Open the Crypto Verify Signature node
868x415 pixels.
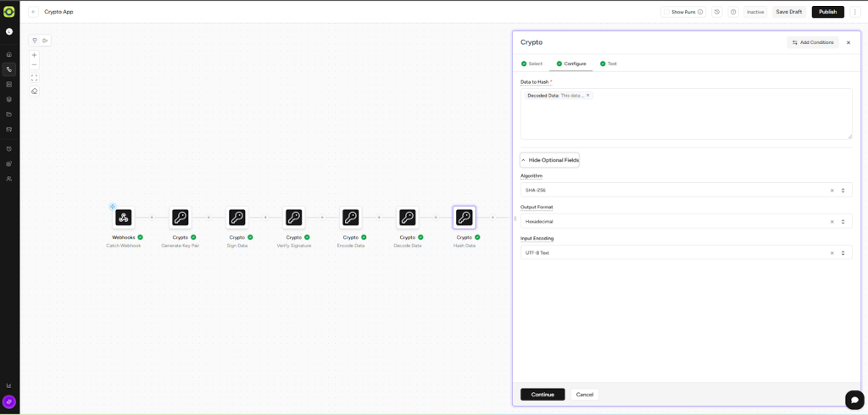tap(294, 218)
